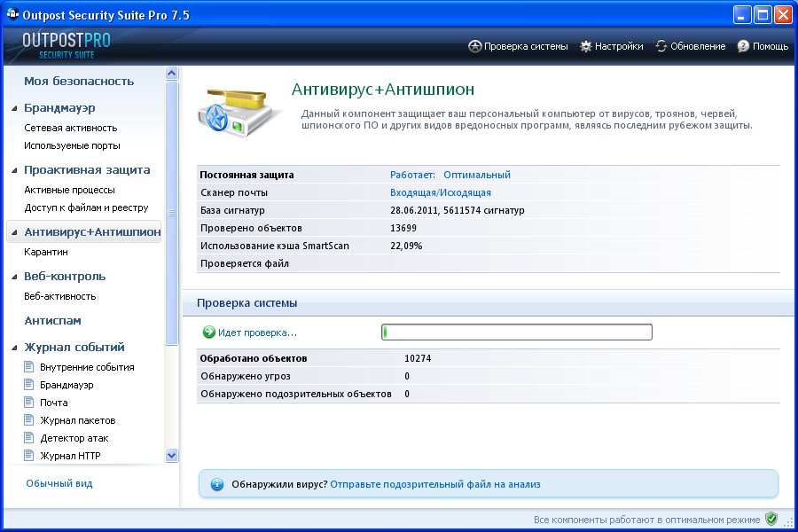Viewport: 798px width, 532px height.
Task: Open Настройки in the top menu
Action: click(619, 46)
